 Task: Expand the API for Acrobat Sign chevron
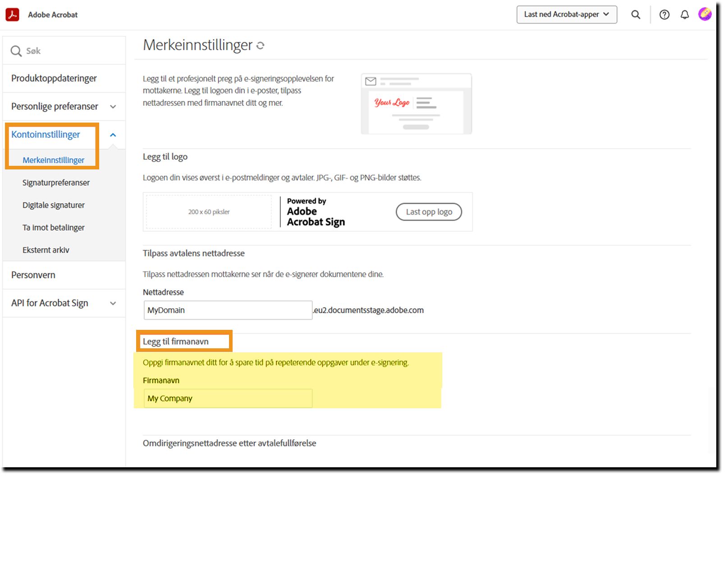click(113, 304)
